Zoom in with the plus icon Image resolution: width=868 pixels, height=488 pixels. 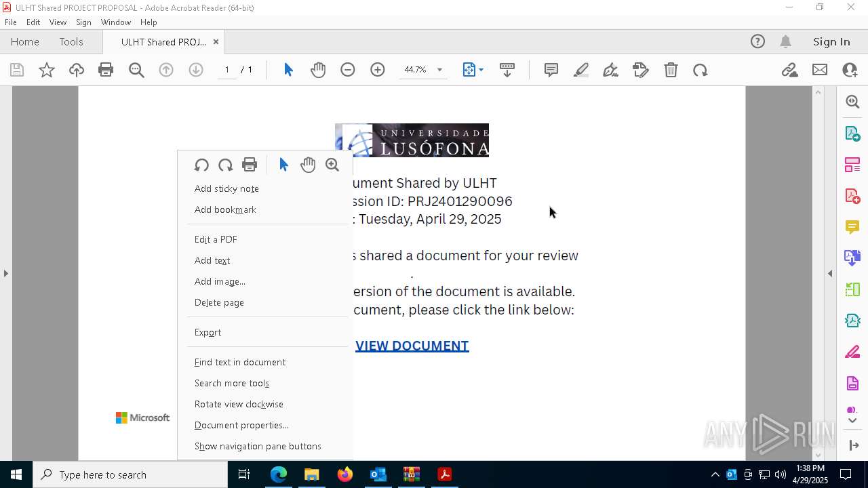tap(378, 70)
